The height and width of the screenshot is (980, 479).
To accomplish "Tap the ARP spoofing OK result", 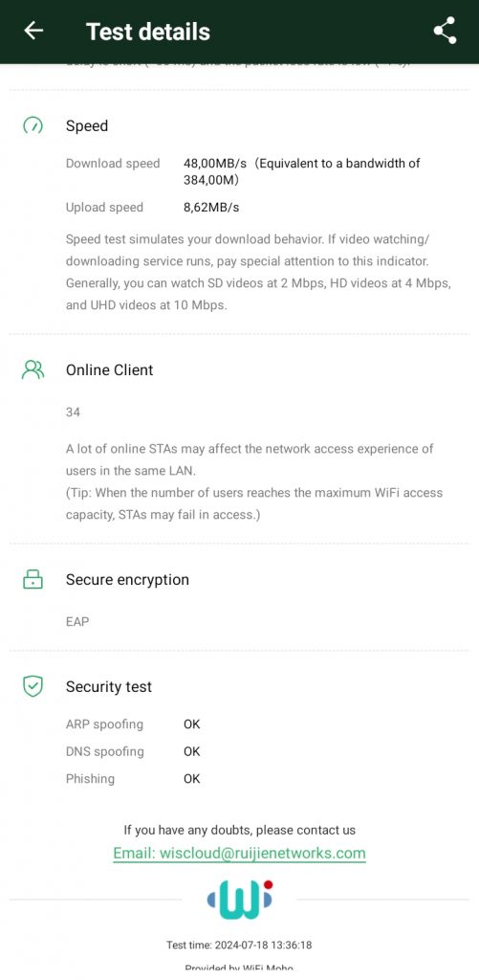I will 192,724.
